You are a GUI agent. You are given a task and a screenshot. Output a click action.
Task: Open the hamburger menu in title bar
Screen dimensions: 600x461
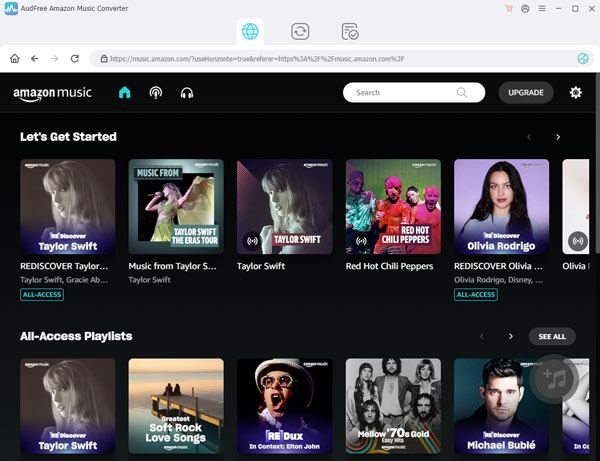pos(542,8)
